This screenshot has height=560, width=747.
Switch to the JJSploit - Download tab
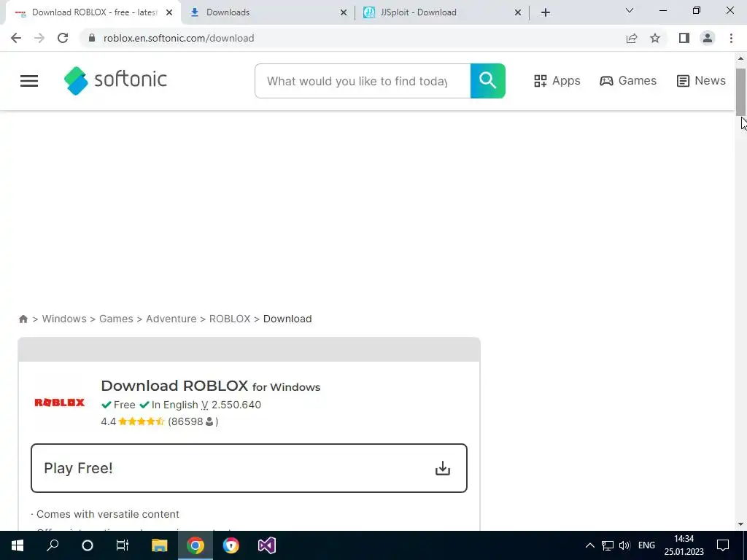click(x=442, y=12)
